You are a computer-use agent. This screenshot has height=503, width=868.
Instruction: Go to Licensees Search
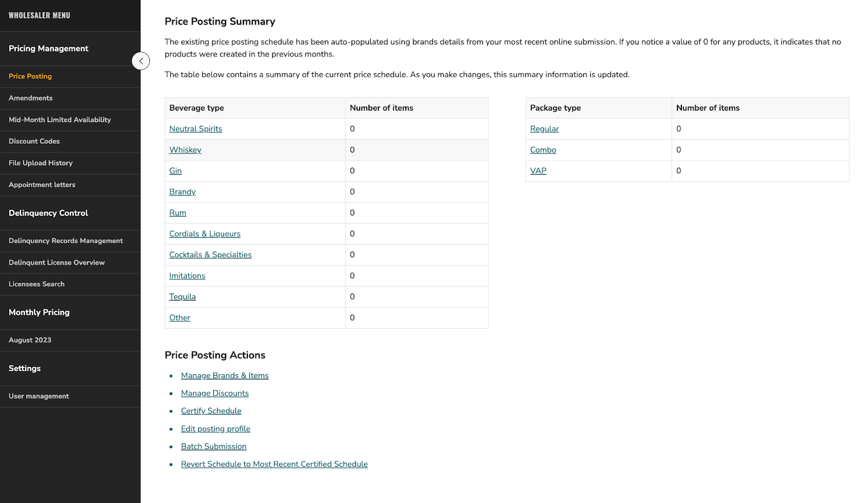(37, 284)
